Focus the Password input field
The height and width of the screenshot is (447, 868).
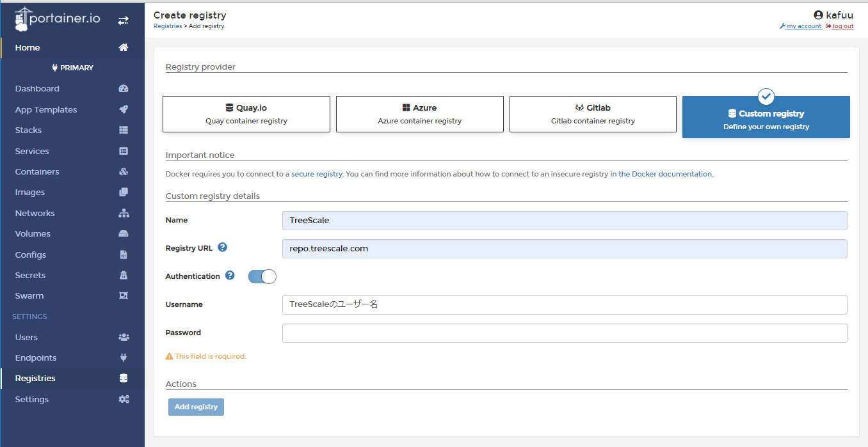tap(565, 333)
